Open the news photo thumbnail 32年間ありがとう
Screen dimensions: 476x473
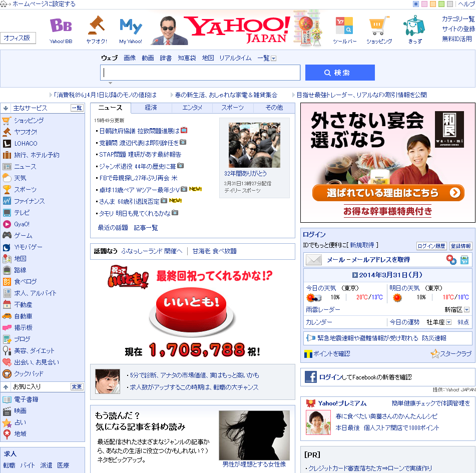[254, 145]
